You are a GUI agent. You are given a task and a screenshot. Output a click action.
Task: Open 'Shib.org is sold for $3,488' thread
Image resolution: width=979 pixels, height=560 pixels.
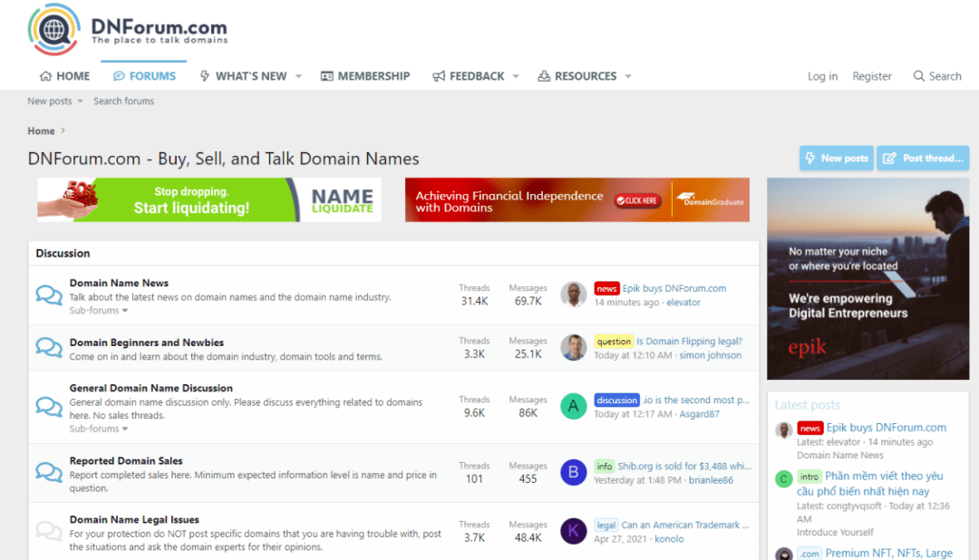point(683,467)
